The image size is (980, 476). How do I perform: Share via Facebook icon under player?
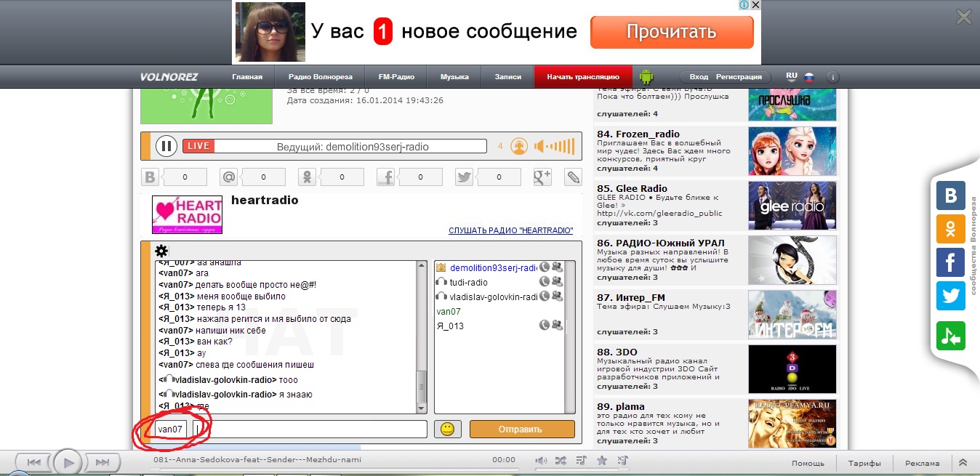click(386, 177)
